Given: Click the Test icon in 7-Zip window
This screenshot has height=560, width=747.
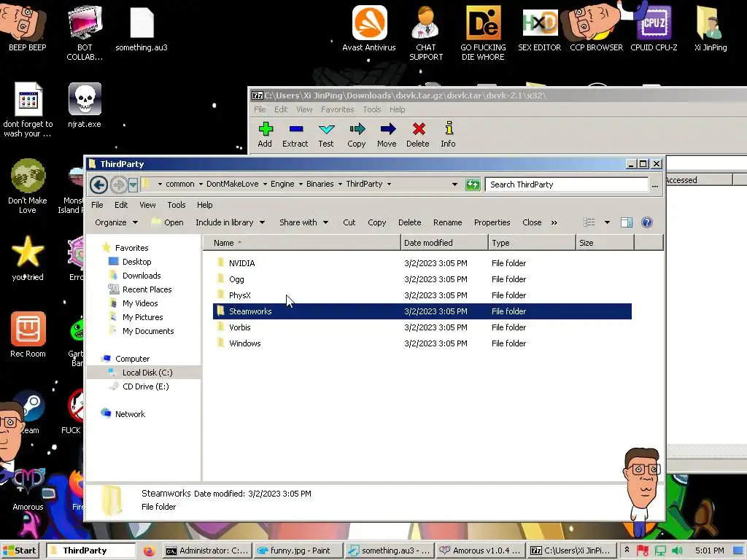Looking at the screenshot, I should tap(326, 129).
